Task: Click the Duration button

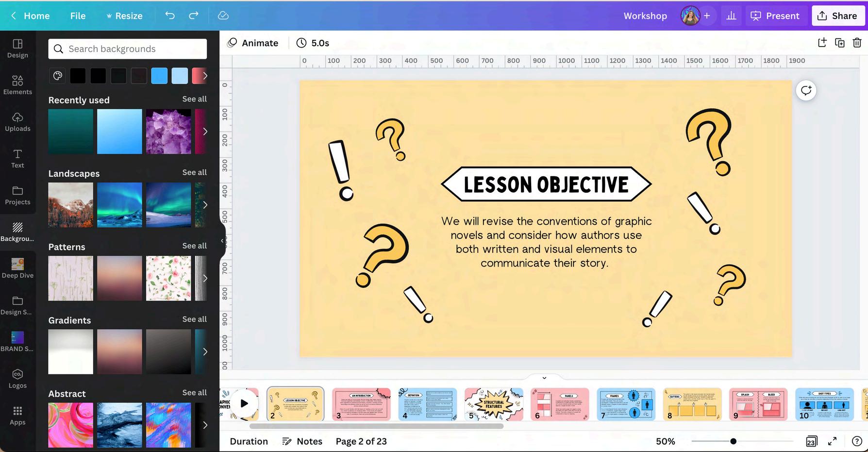Action: [x=249, y=441]
